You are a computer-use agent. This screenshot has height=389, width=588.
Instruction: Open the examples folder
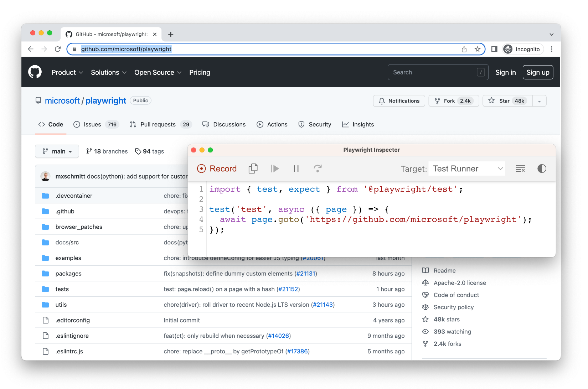(x=68, y=258)
